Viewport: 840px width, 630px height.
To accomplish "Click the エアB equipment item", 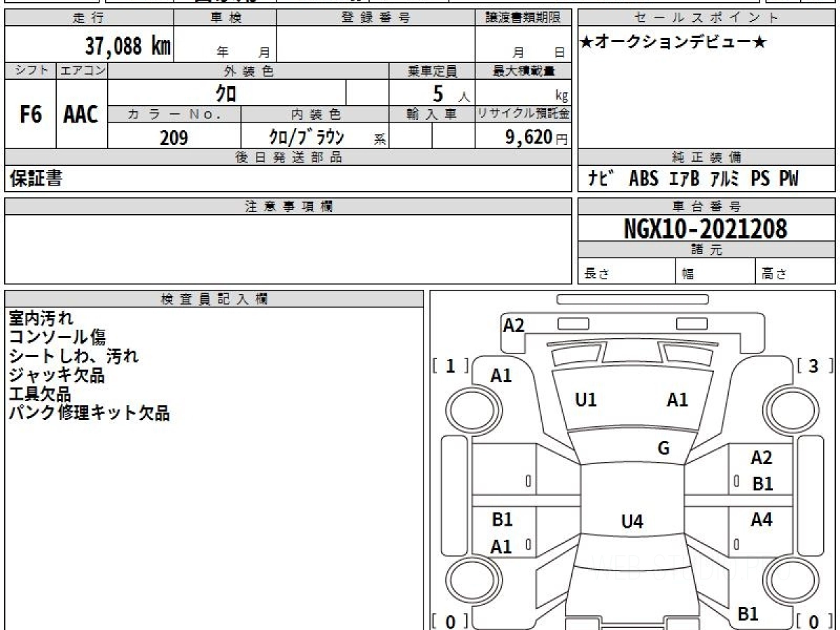I will pyautogui.click(x=684, y=179).
